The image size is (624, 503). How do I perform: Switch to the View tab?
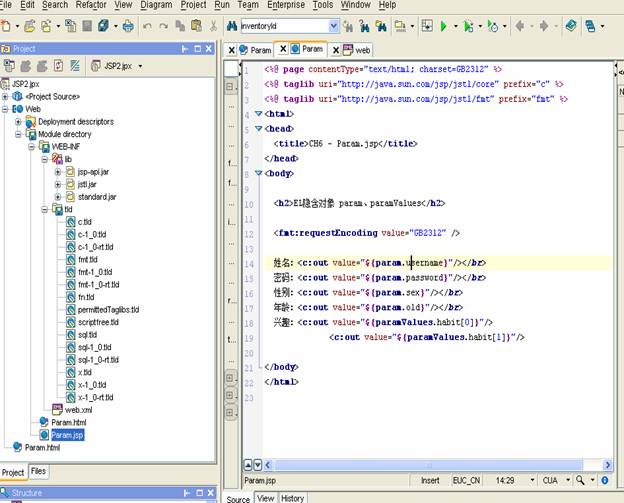pyautogui.click(x=265, y=498)
